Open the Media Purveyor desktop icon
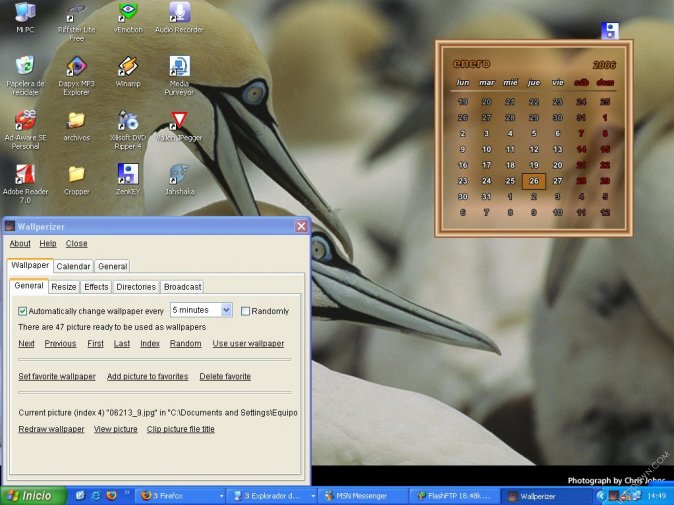Viewport: 674px width, 505px height. point(179,67)
